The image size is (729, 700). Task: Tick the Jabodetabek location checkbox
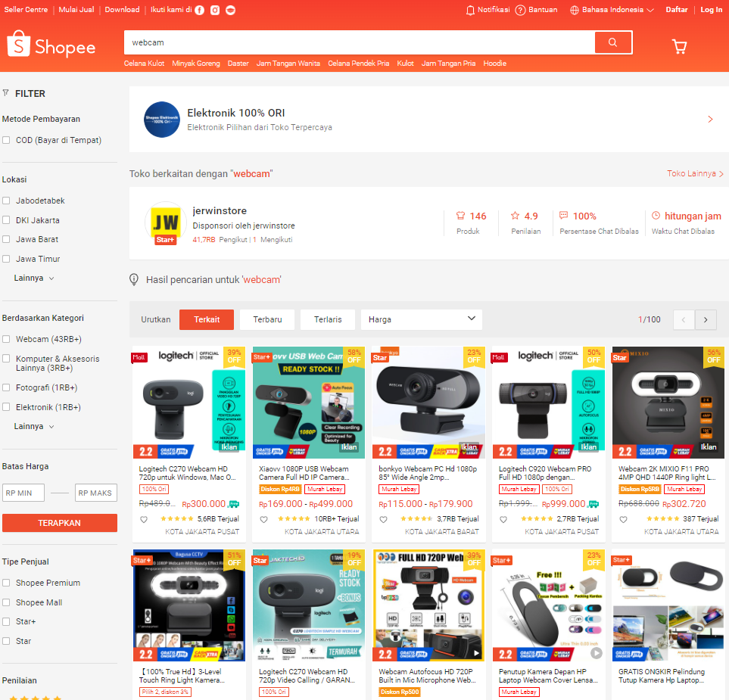(x=6, y=201)
